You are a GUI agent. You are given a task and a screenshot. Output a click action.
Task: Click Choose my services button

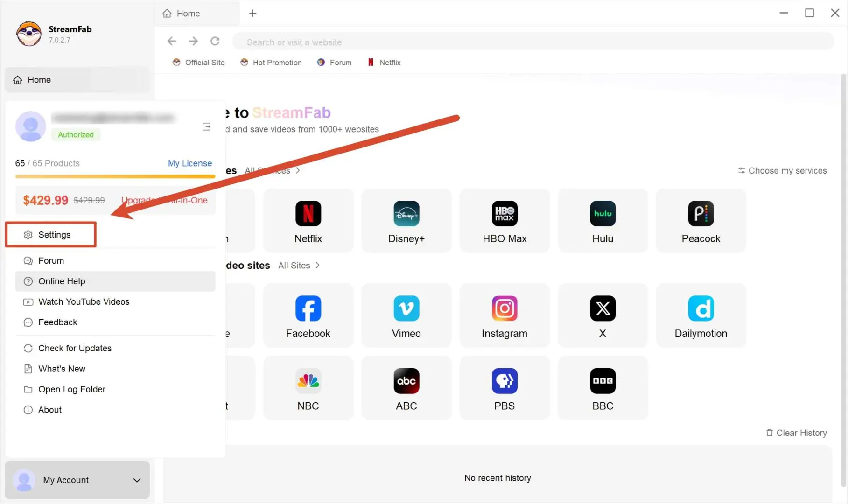(x=782, y=170)
